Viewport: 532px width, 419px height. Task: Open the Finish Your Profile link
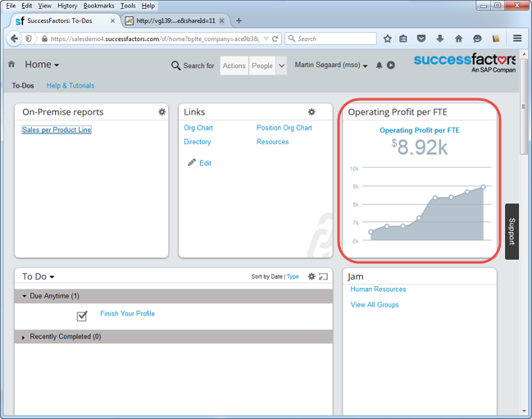[127, 313]
